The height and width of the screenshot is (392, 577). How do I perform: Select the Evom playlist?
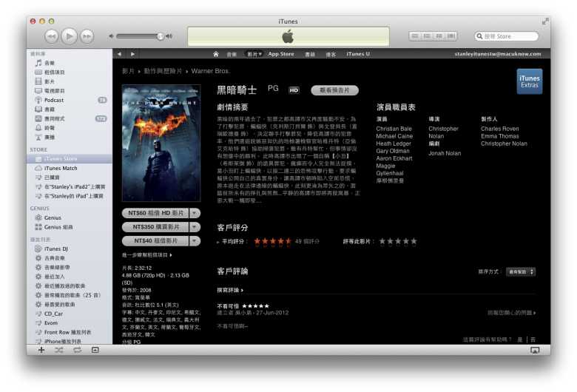pyautogui.click(x=70, y=322)
